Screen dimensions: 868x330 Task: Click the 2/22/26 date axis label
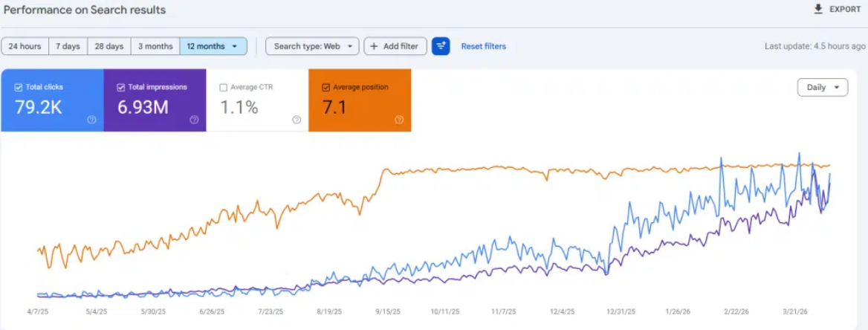736,312
